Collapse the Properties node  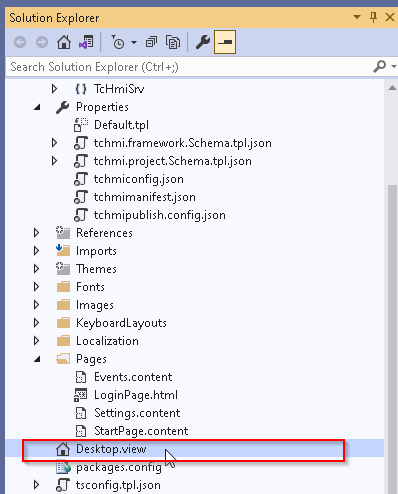tap(37, 107)
